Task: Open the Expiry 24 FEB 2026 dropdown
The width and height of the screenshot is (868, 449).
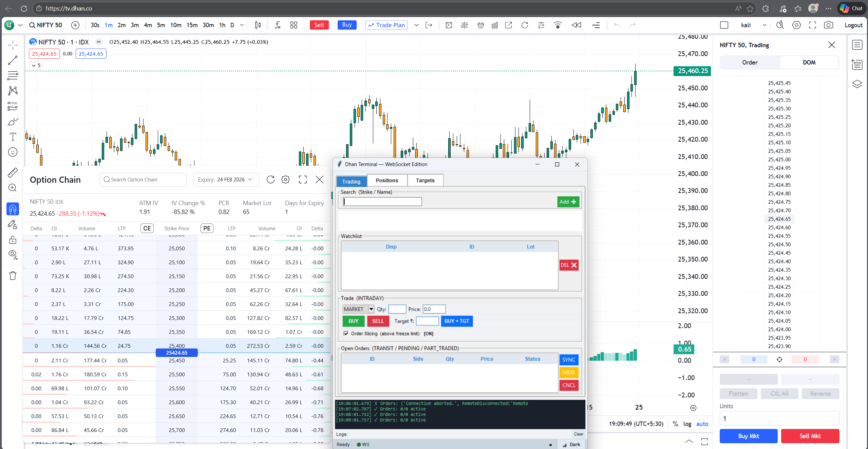Action: point(226,179)
